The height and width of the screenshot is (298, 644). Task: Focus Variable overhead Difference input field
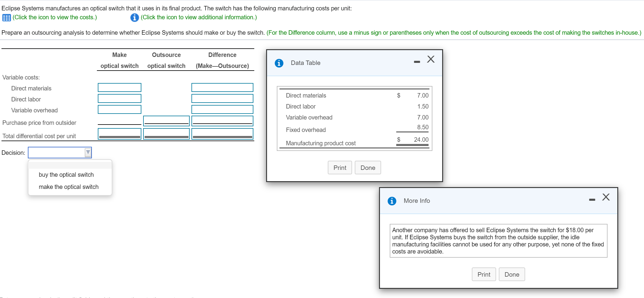[x=222, y=109]
